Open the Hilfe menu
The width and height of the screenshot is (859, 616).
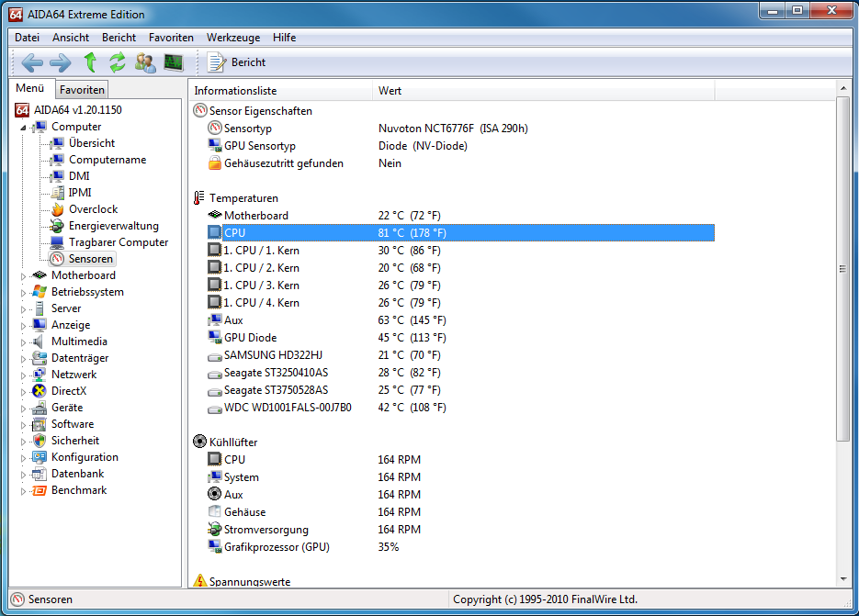[x=284, y=38]
